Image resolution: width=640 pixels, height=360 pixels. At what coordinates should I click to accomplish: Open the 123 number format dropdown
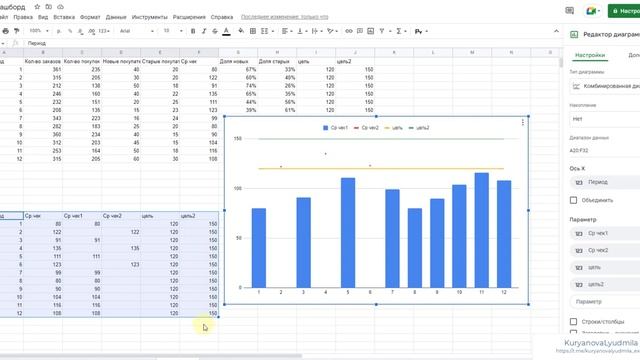coord(104,31)
